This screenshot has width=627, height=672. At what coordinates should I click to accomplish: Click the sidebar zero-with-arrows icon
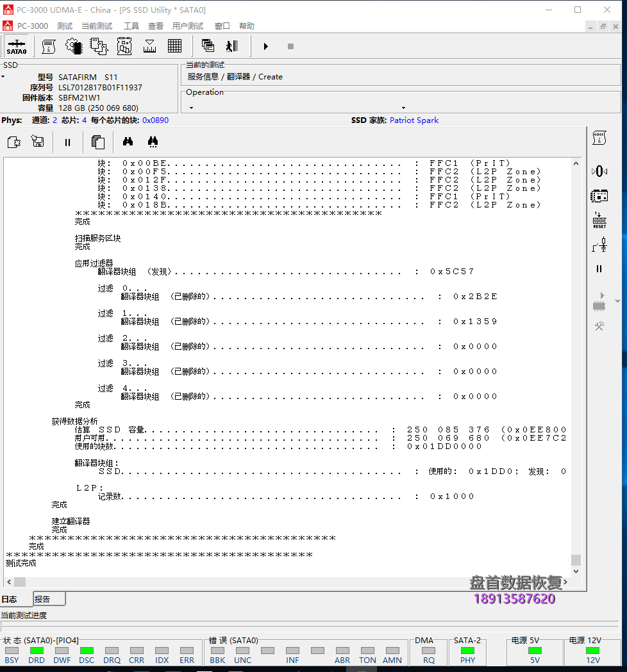(599, 172)
